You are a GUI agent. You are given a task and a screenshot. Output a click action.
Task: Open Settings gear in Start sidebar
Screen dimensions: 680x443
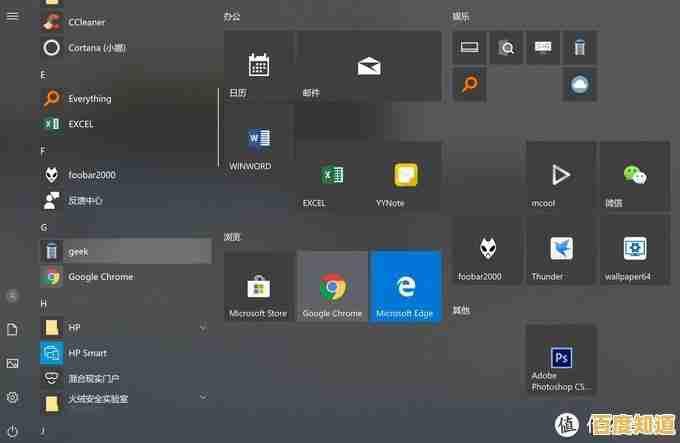[12, 397]
